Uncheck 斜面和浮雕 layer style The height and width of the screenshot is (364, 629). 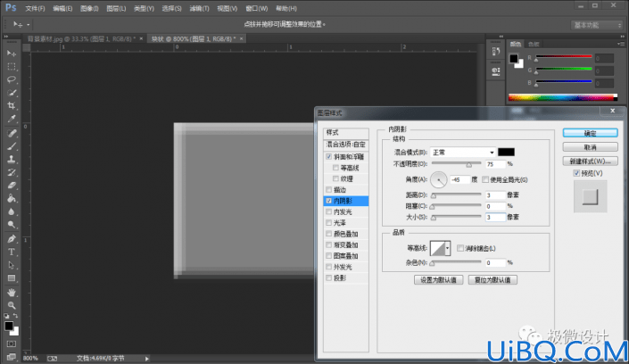click(x=329, y=156)
